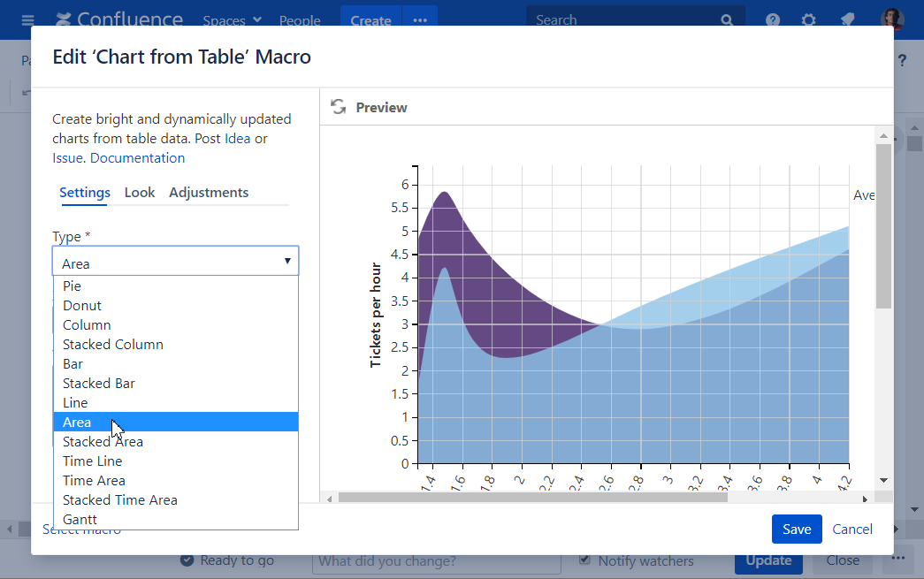Image resolution: width=924 pixels, height=579 pixels.
Task: Collapse the Type dropdown showing Area
Action: click(x=175, y=262)
